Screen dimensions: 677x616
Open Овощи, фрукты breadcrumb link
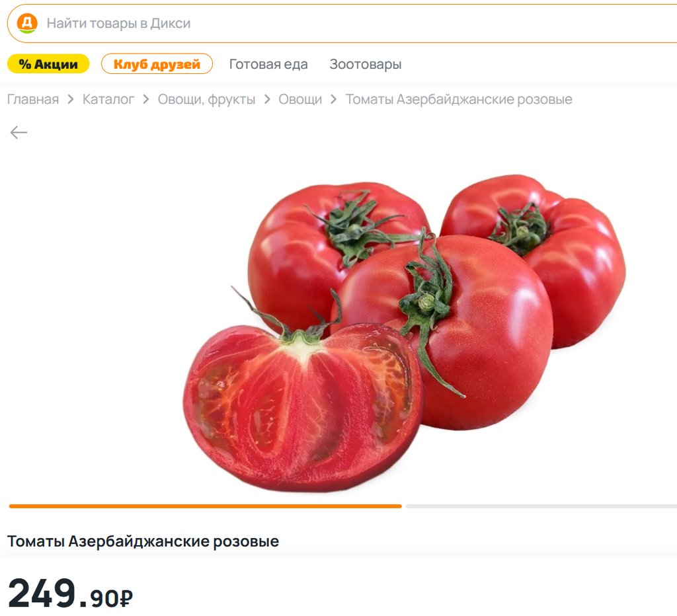pos(206,99)
